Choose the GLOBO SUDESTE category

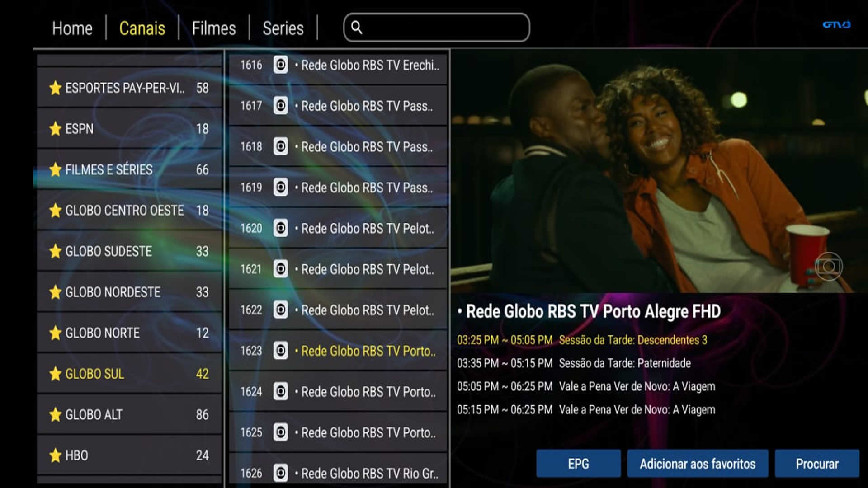(129, 251)
